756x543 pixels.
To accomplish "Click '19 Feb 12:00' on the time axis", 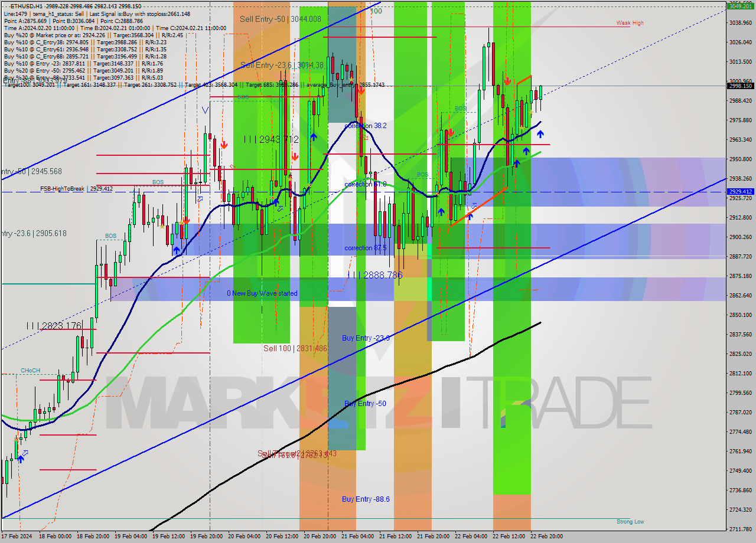I will pyautogui.click(x=168, y=537).
